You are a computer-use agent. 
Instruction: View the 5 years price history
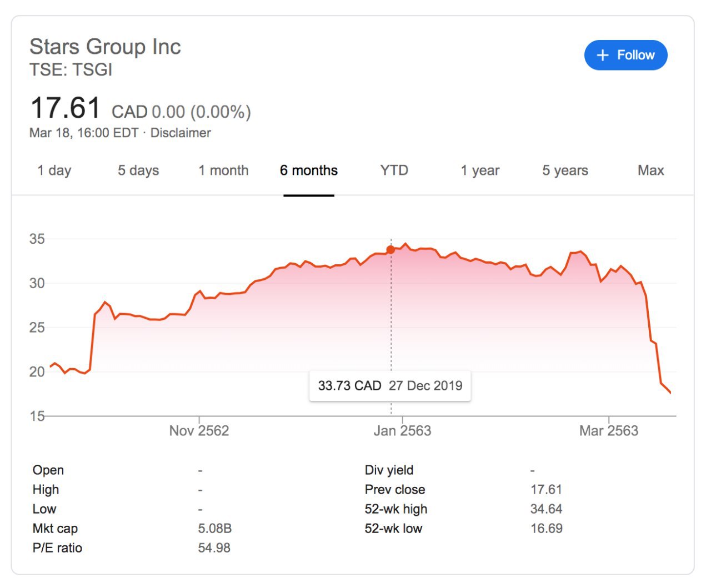click(565, 170)
